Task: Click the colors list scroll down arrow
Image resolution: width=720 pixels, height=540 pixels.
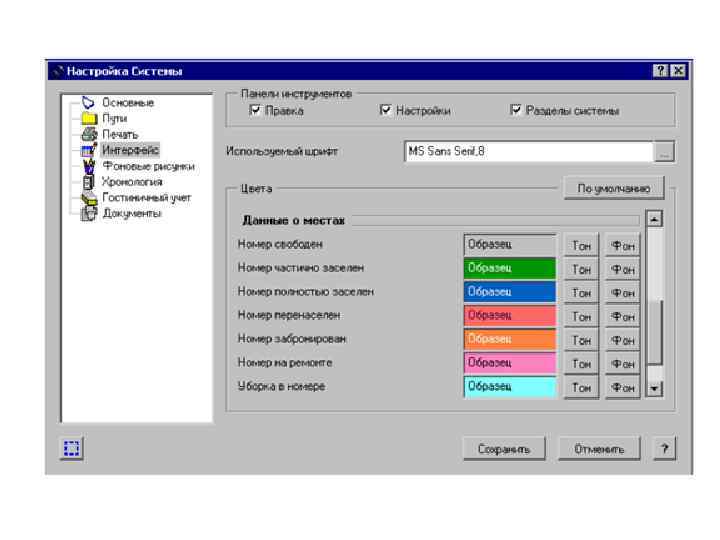Action: point(654,389)
